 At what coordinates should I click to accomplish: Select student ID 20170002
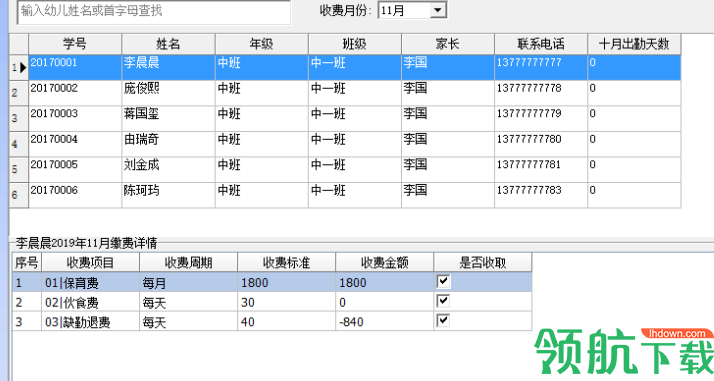(75, 93)
